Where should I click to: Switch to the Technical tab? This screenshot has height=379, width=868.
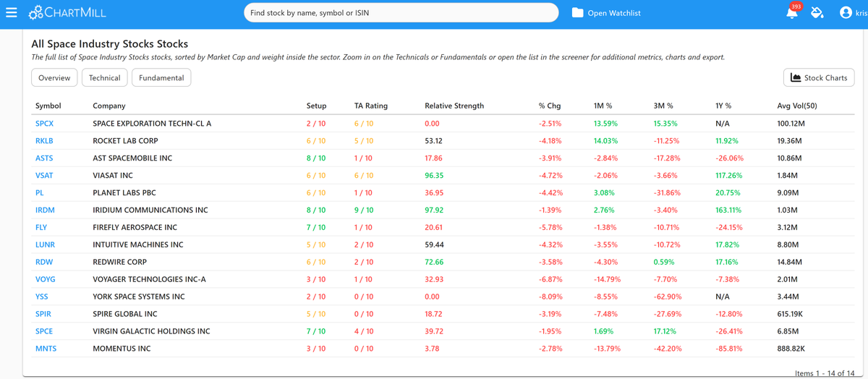[105, 77]
